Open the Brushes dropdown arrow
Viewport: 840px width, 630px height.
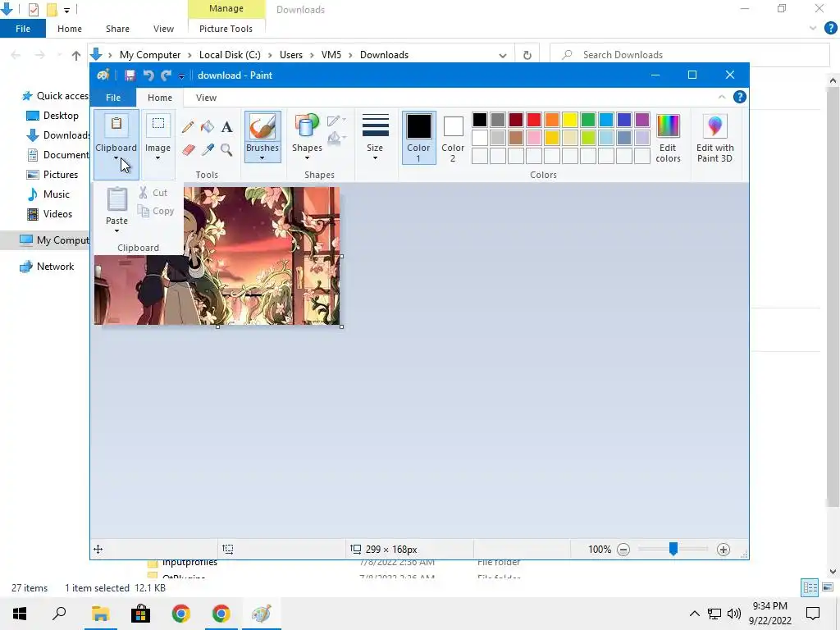point(262,158)
